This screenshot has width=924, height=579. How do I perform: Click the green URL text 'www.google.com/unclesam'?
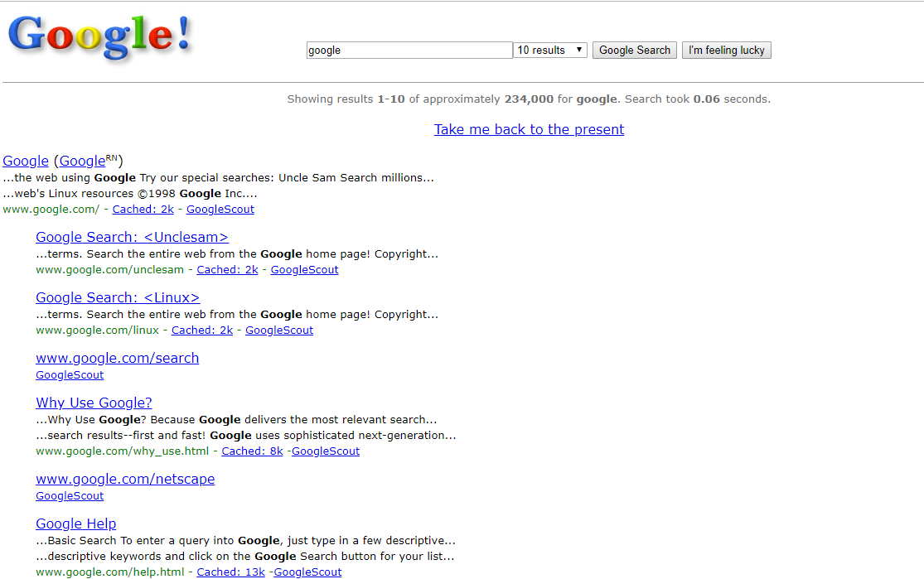tap(109, 270)
